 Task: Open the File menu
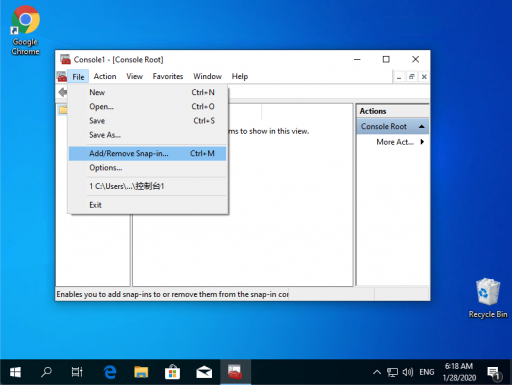click(78, 77)
